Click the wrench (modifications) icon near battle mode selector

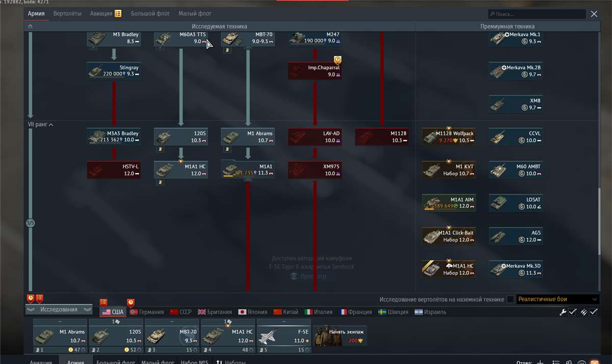point(564,311)
